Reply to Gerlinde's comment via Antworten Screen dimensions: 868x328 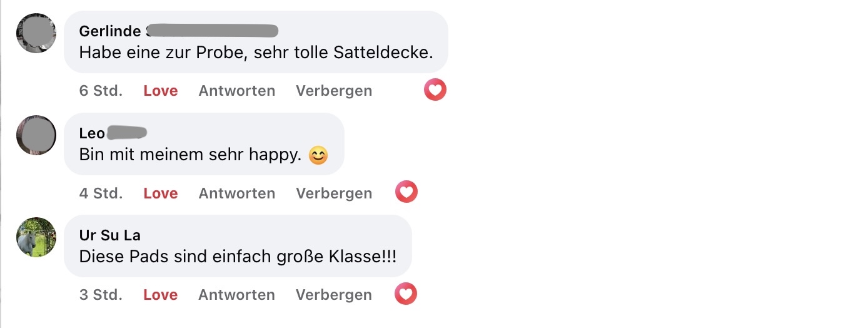click(x=237, y=91)
